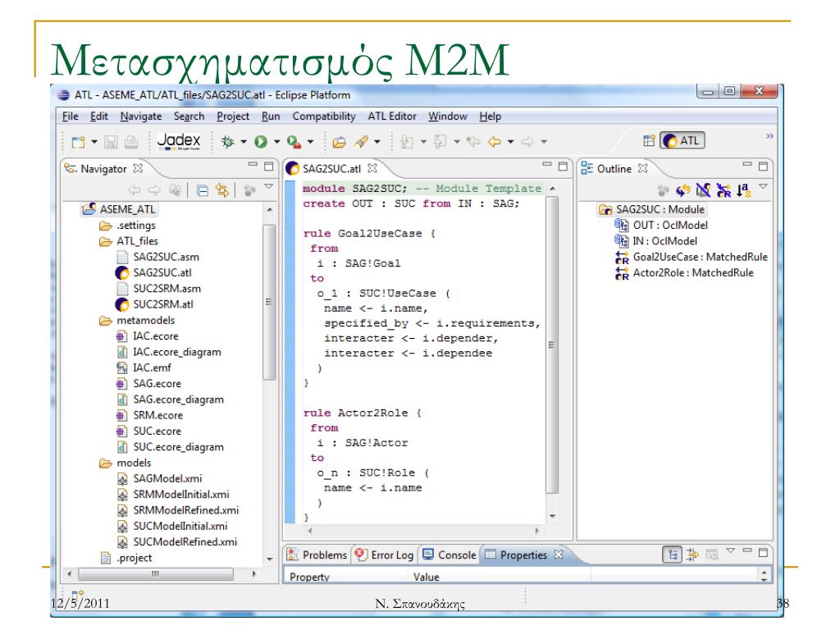Click the Last Edit Location icon
Viewport: 840px width, 630px height.
(x=473, y=142)
